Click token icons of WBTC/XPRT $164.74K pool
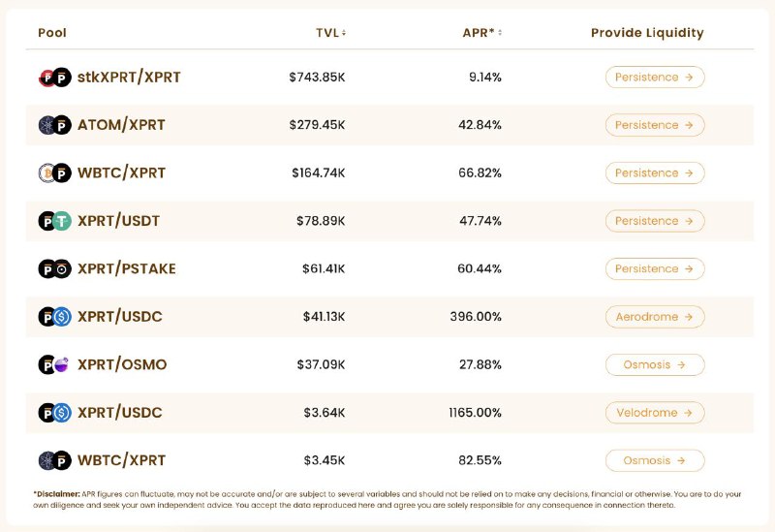Viewport: 775px width, 532px height. click(55, 173)
